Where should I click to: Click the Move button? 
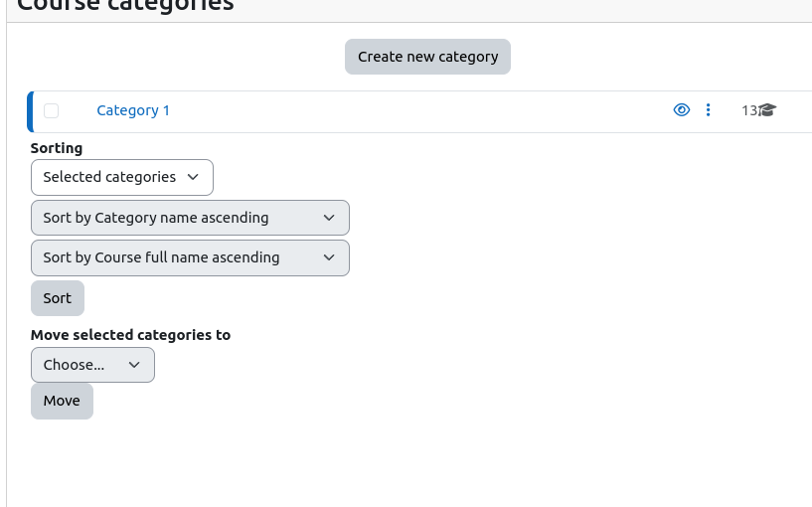pyautogui.click(x=63, y=402)
